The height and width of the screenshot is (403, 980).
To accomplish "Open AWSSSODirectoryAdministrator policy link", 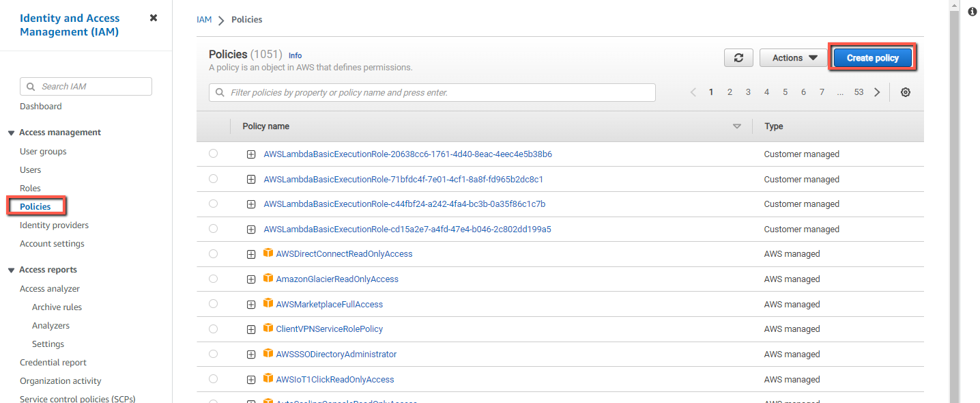I will pos(336,354).
